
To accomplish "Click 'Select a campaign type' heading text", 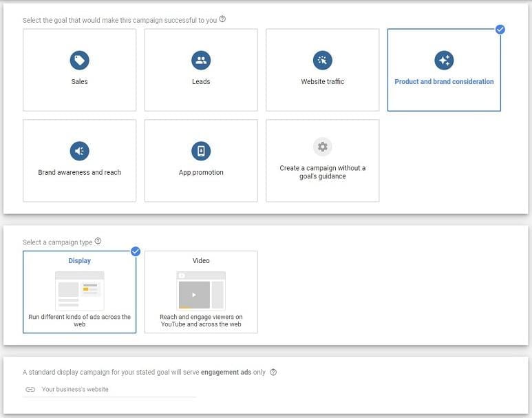I will click(57, 242).
